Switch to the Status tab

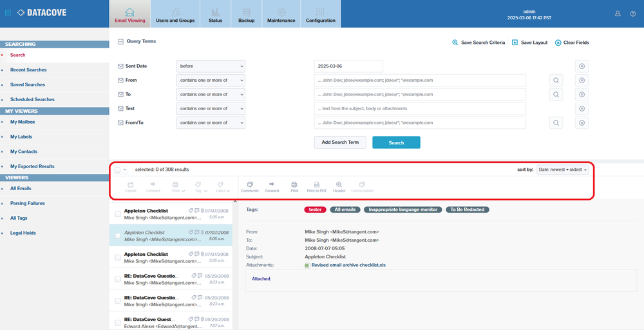tap(215, 14)
